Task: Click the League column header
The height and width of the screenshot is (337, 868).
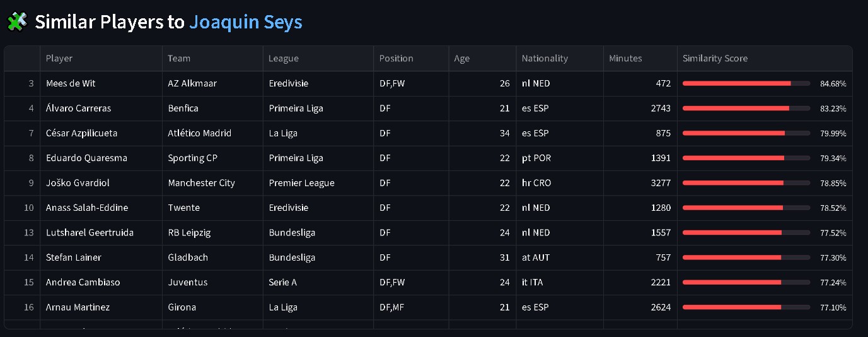Action: tap(318, 58)
